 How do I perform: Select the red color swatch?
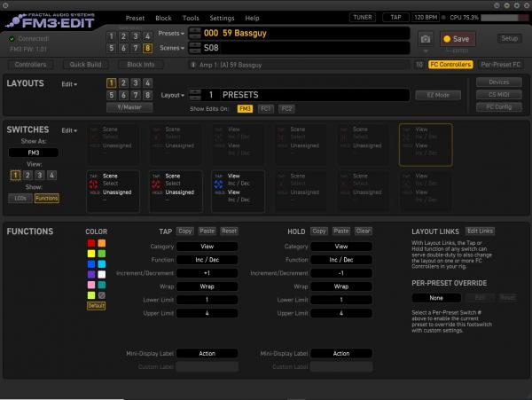91,243
